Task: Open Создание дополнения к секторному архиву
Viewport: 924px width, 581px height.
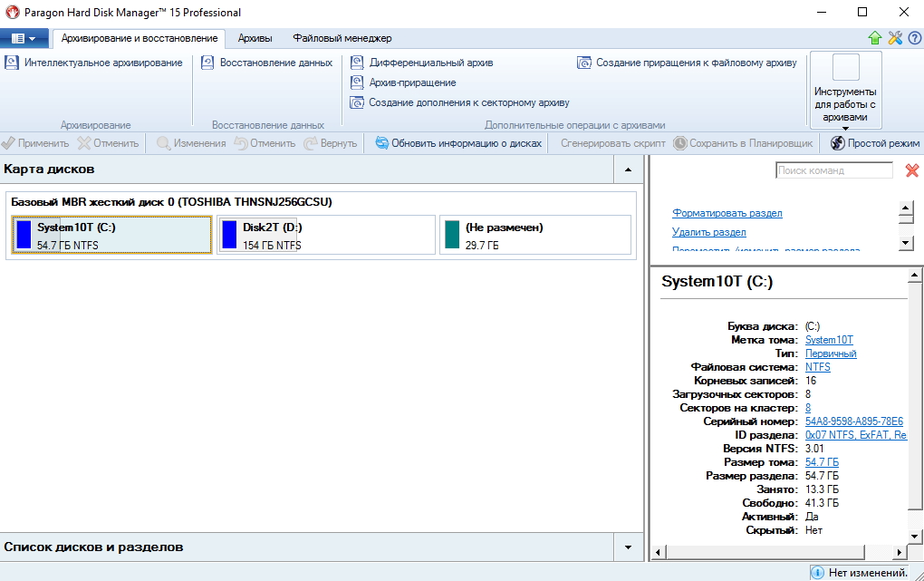Action: 459,102
